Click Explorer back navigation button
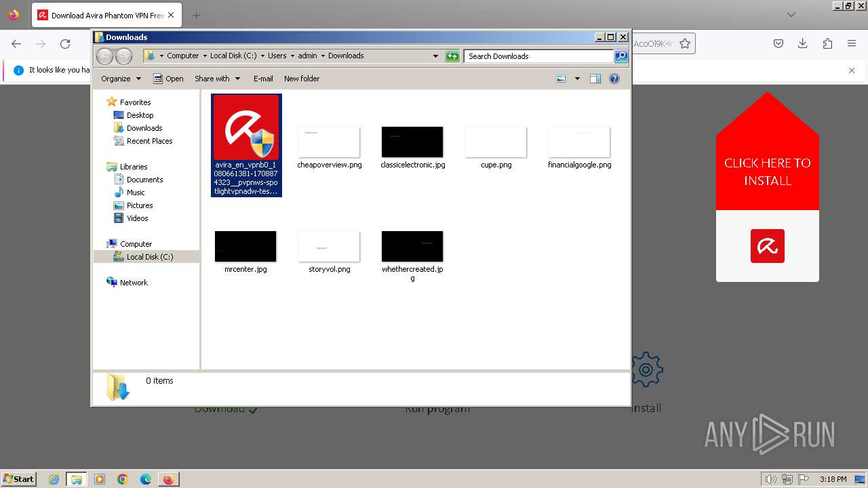This screenshot has height=488, width=868. point(105,56)
